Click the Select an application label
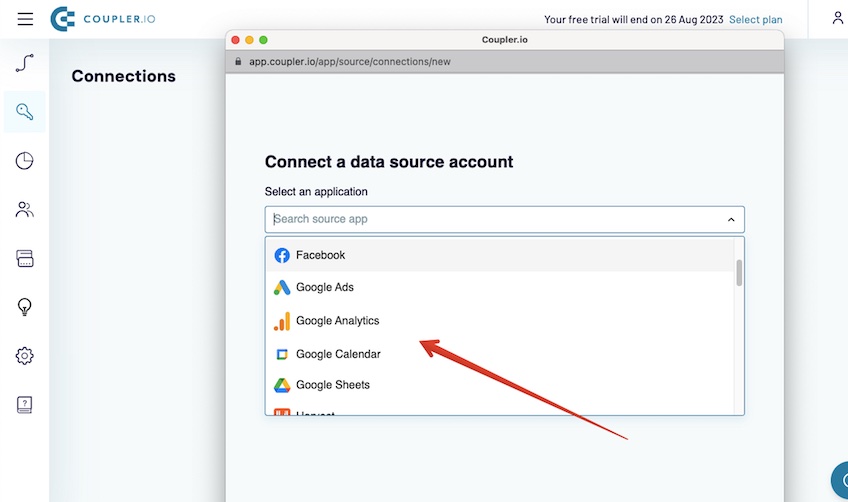The height and width of the screenshot is (502, 848). tap(316, 191)
